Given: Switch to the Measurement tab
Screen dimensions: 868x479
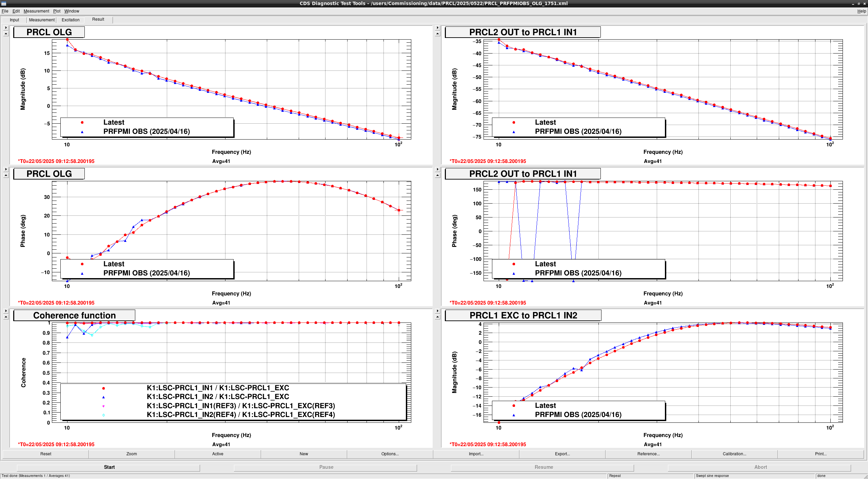Looking at the screenshot, I should (x=42, y=20).
